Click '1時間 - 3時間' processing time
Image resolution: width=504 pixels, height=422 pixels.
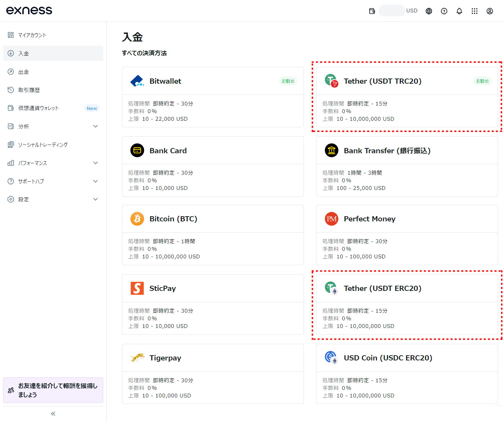pyautogui.click(x=364, y=173)
